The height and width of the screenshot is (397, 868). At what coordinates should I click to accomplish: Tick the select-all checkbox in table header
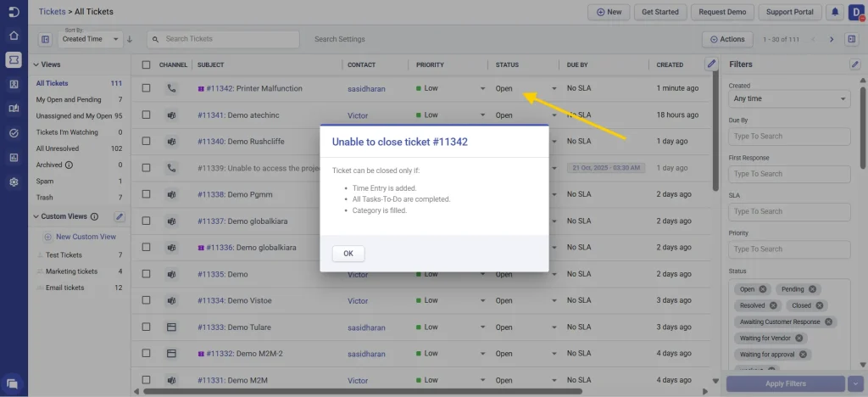tap(147, 64)
